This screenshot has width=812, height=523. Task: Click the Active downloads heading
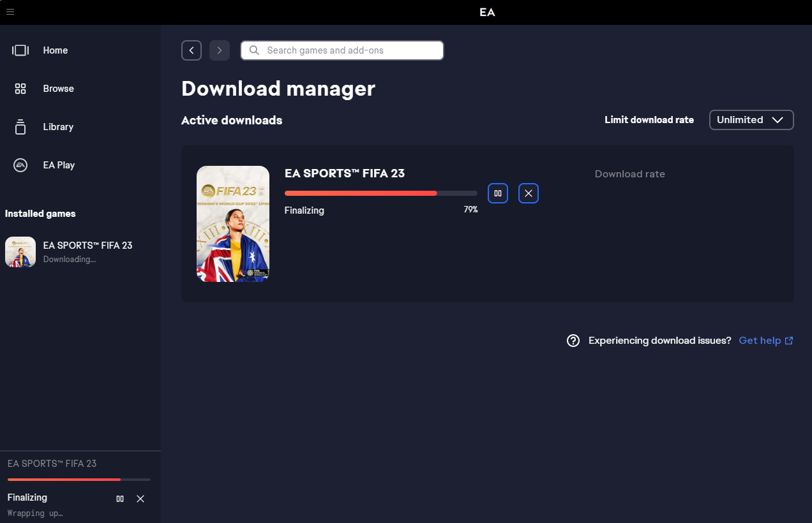pos(232,121)
